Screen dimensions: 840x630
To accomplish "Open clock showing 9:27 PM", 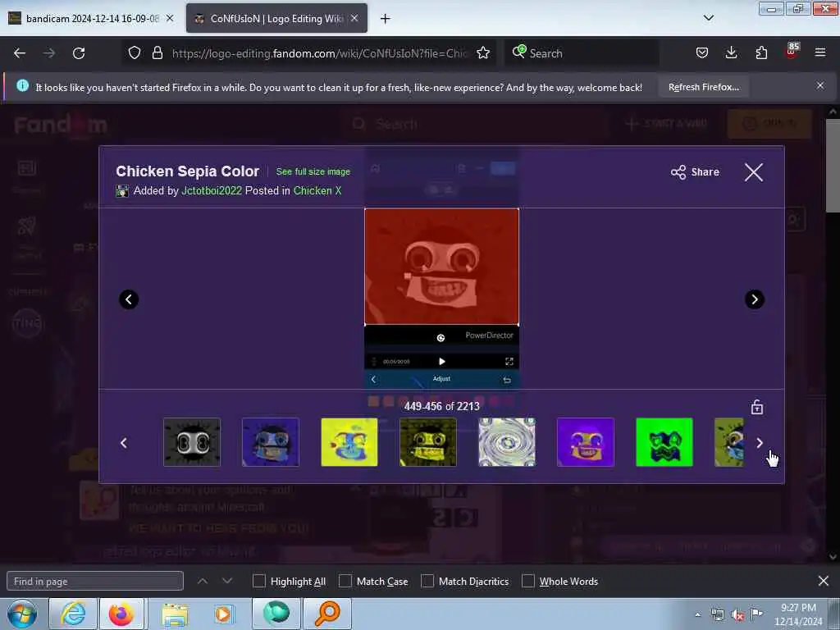I will tap(798, 614).
